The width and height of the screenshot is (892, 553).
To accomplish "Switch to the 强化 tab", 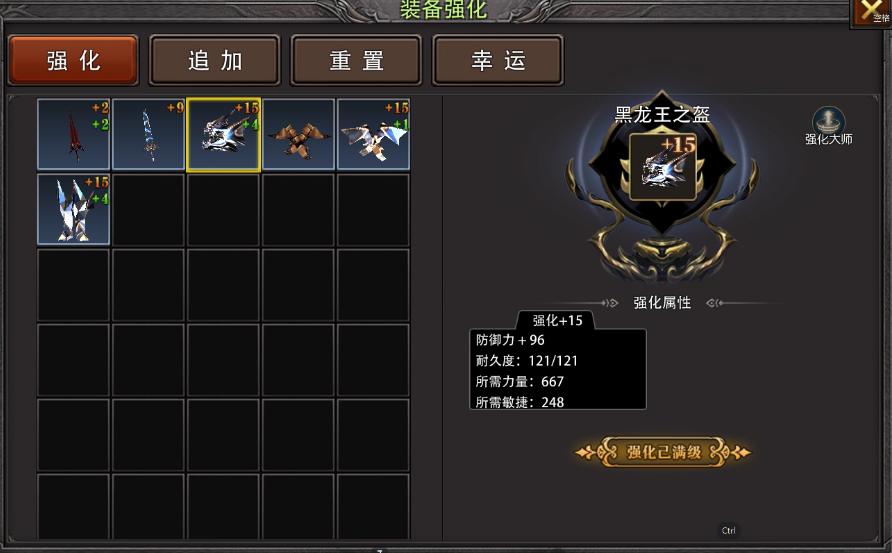I will point(73,60).
